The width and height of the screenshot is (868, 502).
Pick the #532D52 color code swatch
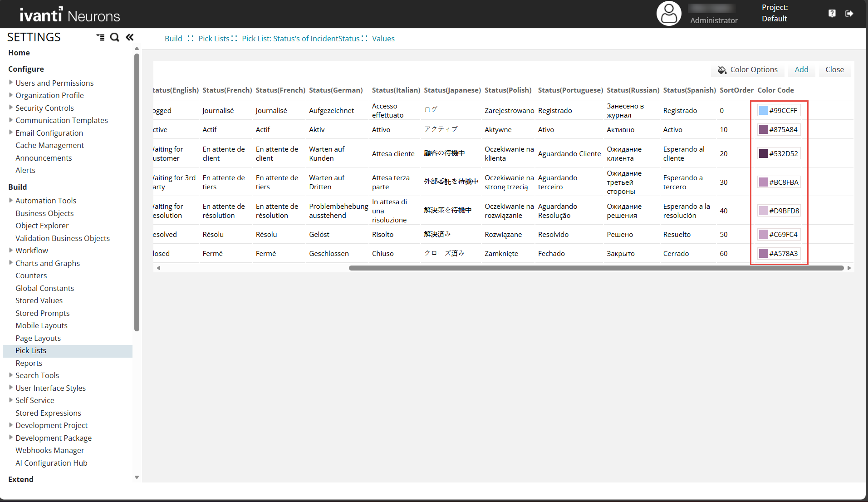(x=764, y=153)
